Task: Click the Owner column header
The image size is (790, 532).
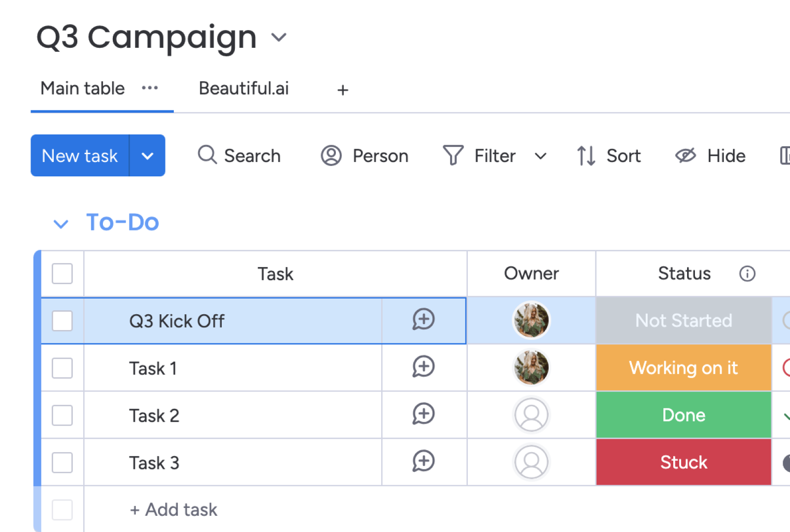Action: click(531, 273)
